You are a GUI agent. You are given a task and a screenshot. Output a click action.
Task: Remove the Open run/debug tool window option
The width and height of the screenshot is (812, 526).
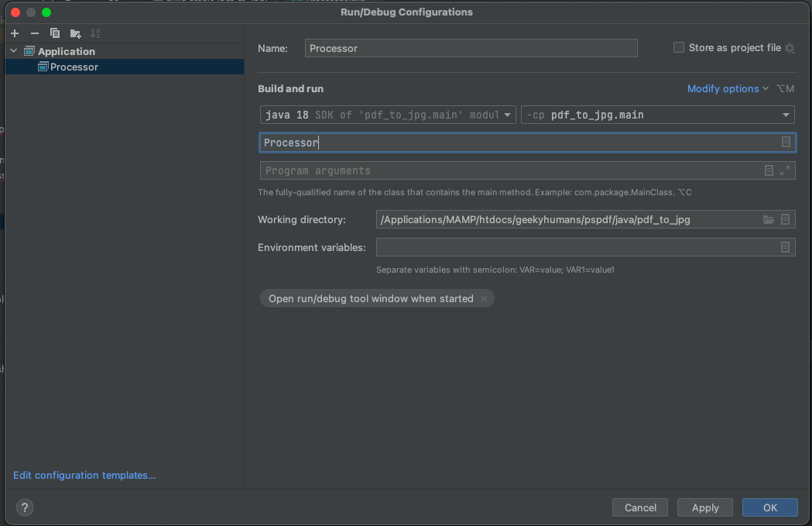point(483,298)
